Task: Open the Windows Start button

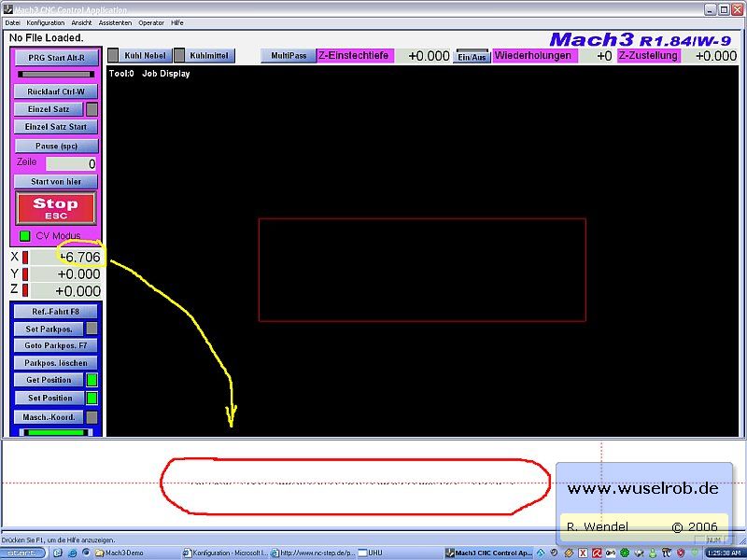Action: (x=21, y=553)
